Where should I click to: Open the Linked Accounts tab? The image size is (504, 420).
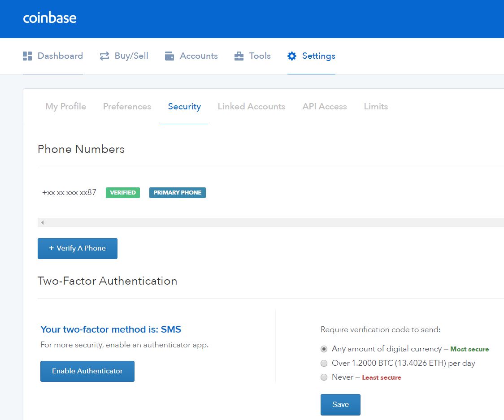(x=252, y=106)
